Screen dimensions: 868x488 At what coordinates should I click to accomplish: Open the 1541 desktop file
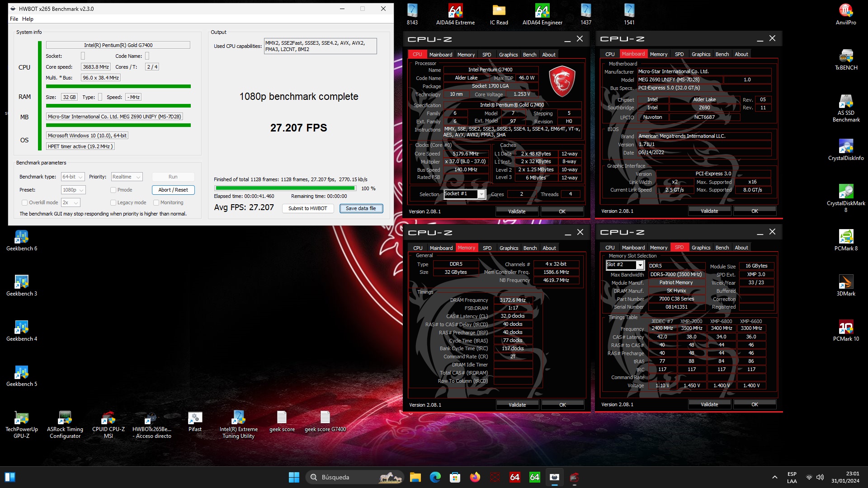point(629,14)
